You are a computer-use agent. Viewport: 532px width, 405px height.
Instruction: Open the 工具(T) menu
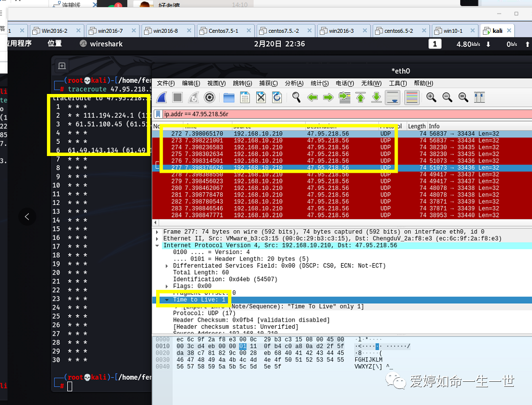[398, 83]
